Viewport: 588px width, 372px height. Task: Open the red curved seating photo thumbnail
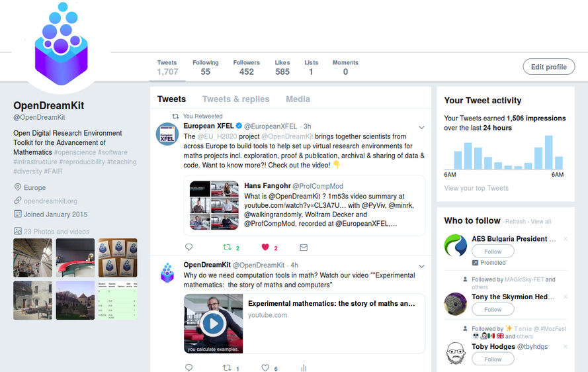pyautogui.click(x=75, y=258)
